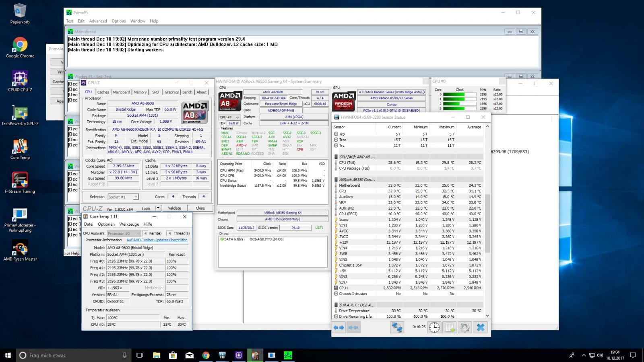Click the AMD A8 logo in HWiNFO summary
Image resolution: width=644 pixels, height=362 pixels.
coord(230,101)
